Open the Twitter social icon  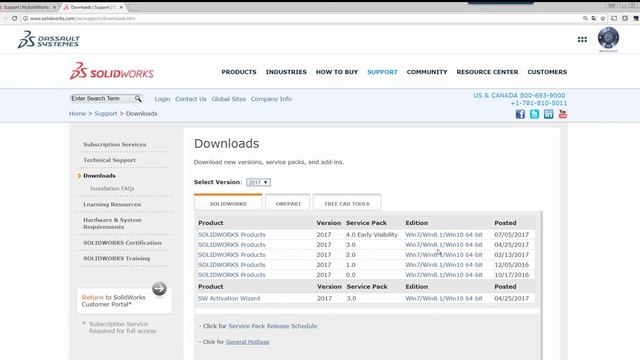click(x=534, y=114)
